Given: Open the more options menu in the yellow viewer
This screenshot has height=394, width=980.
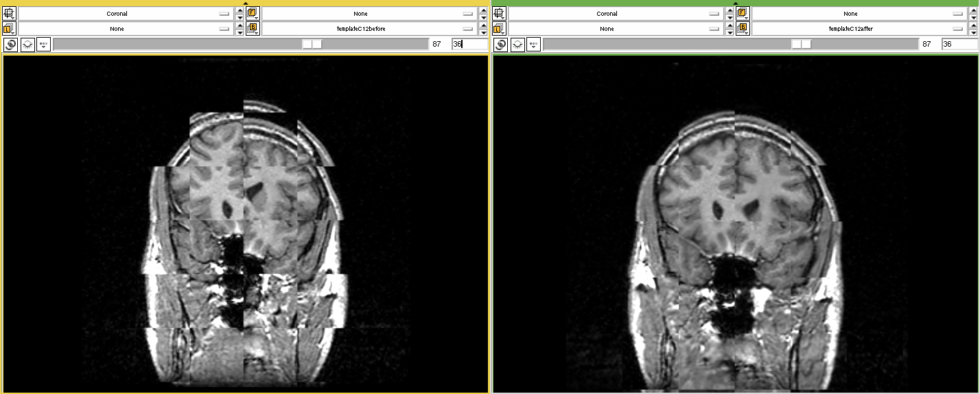Looking at the screenshot, I should (x=44, y=45).
